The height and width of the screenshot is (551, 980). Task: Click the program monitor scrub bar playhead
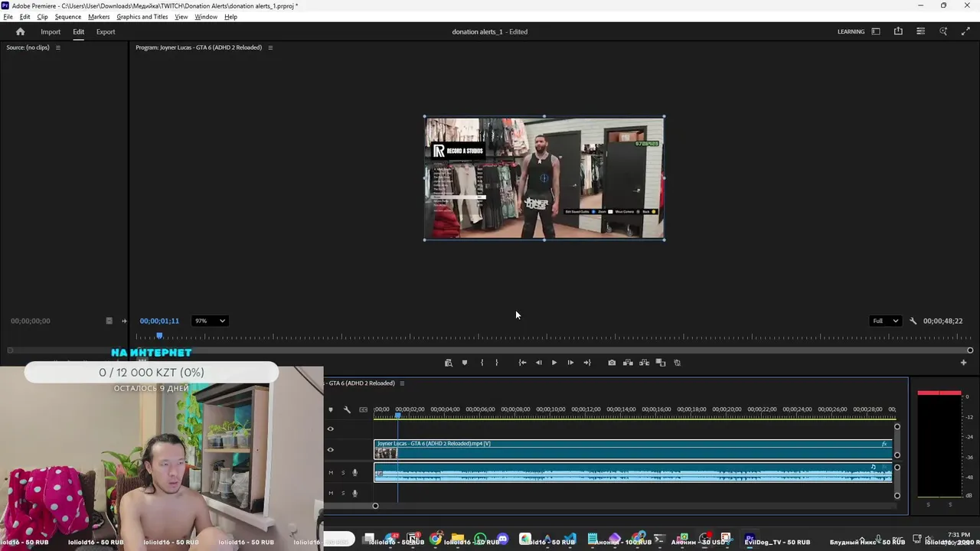[x=159, y=336]
